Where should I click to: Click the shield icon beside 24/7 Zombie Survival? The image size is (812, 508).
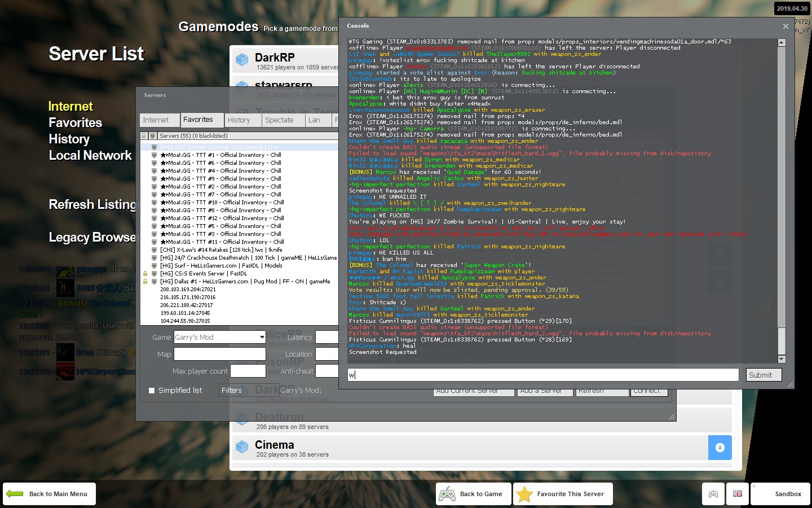click(x=154, y=147)
